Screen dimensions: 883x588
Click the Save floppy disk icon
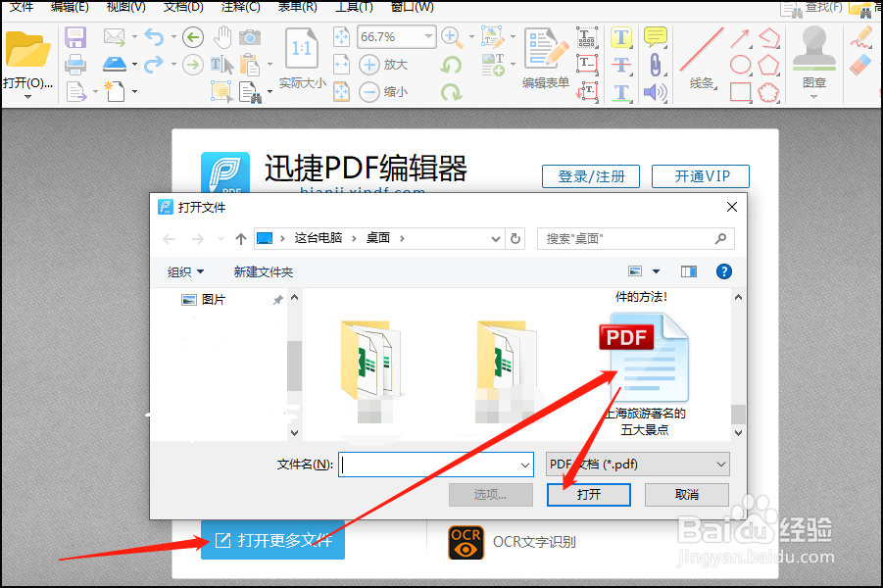(x=74, y=38)
